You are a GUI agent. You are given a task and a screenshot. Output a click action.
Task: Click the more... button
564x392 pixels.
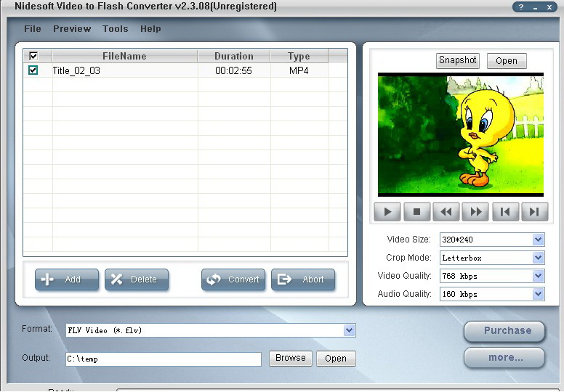[504, 358]
